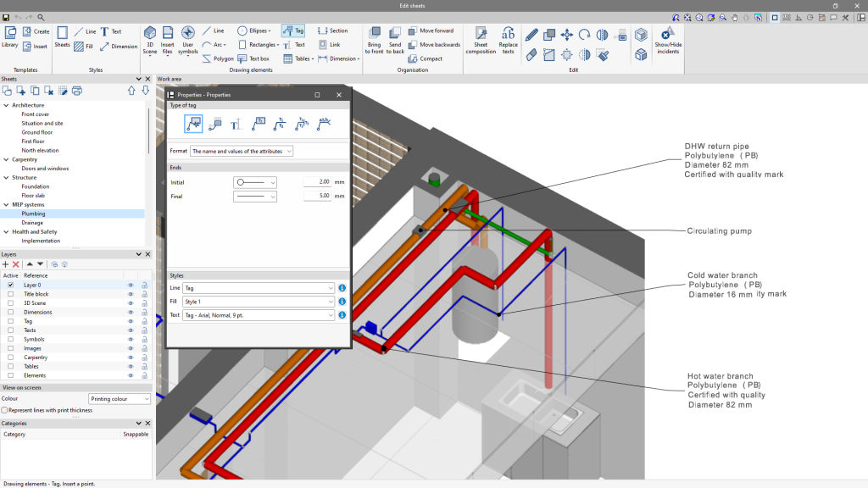Open the 3D Scene tool

[149, 40]
